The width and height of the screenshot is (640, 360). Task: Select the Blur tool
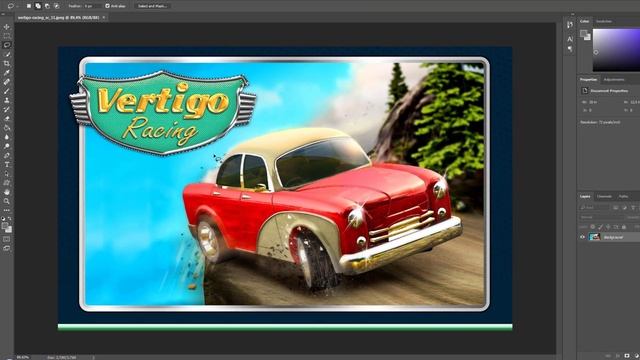(x=7, y=137)
